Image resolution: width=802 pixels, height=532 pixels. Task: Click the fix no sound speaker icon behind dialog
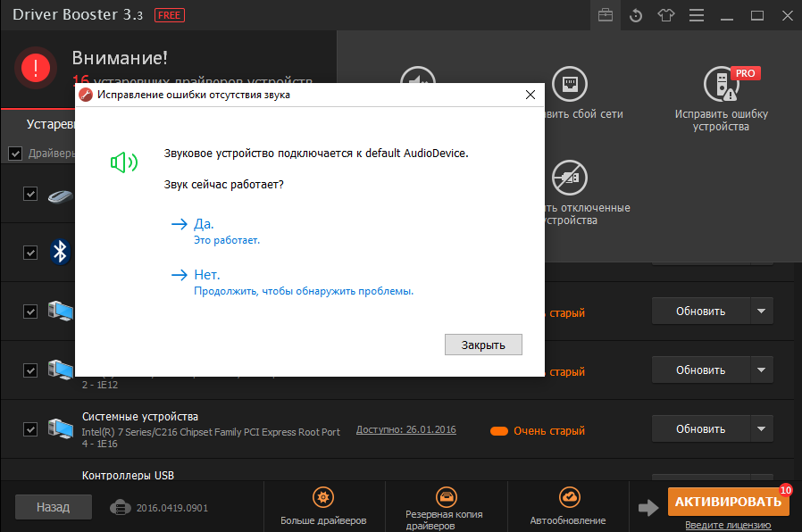pyautogui.click(x=418, y=75)
